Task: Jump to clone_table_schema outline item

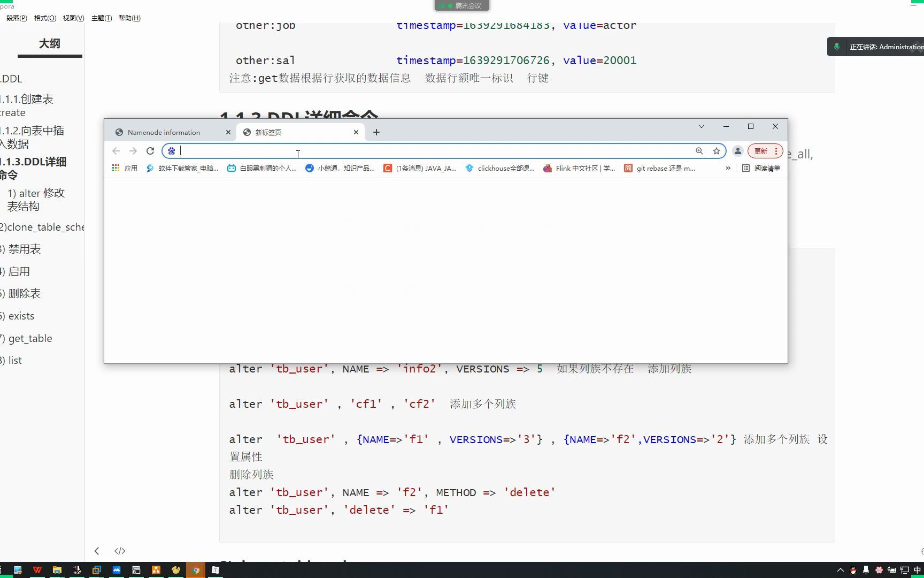Action: click(42, 227)
